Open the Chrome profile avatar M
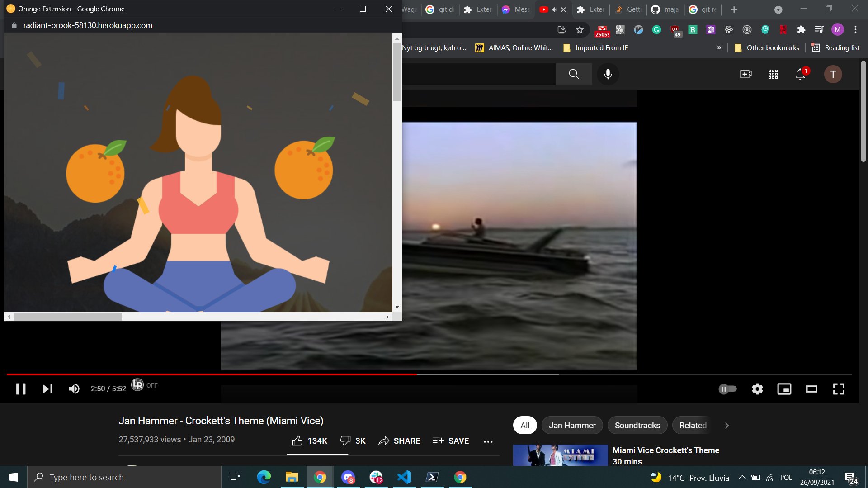Screen dimensions: 868x488 point(837,30)
